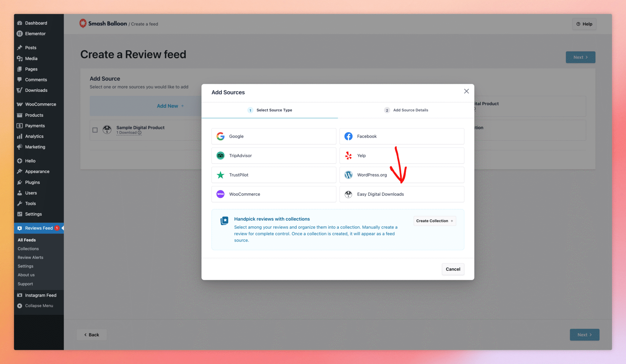This screenshot has width=626, height=364.
Task: Click the TrustPilot green star icon
Action: [220, 175]
